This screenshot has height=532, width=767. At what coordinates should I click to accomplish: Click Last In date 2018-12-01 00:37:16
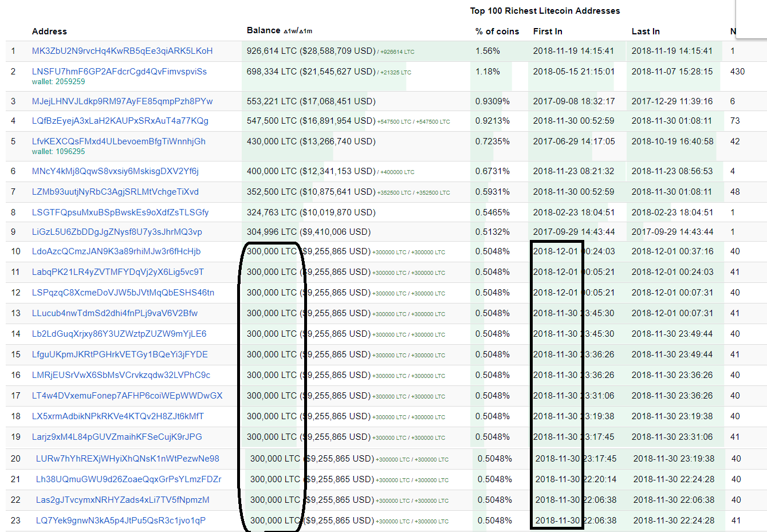pos(672,251)
